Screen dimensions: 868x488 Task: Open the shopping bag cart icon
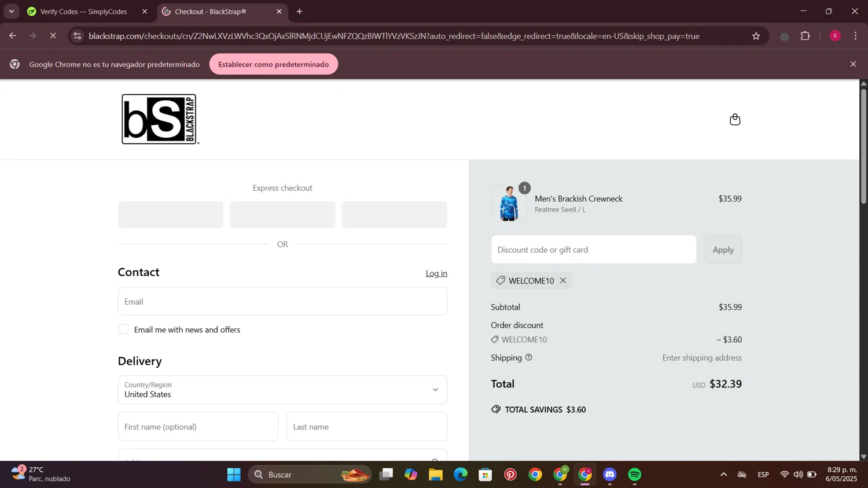pyautogui.click(x=735, y=119)
